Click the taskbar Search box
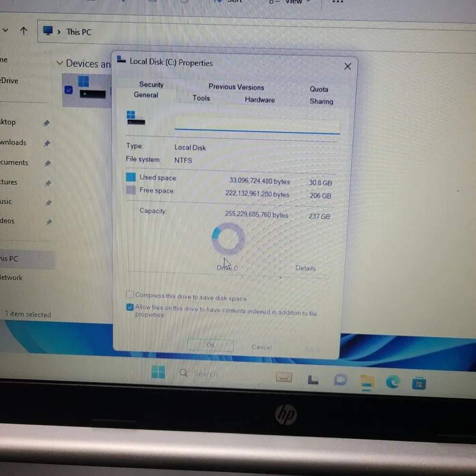476x476 pixels. (x=206, y=374)
